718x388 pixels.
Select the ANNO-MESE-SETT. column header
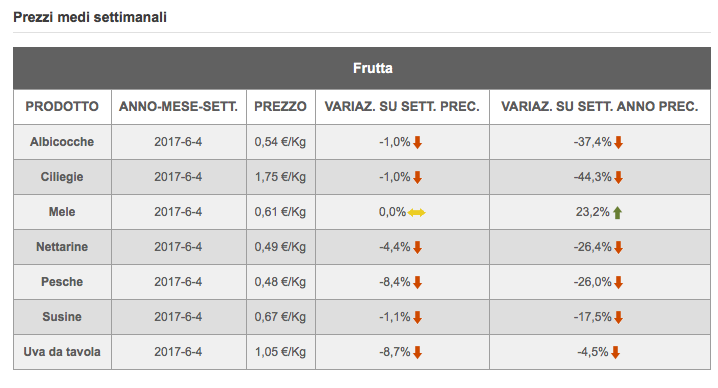tap(179, 107)
